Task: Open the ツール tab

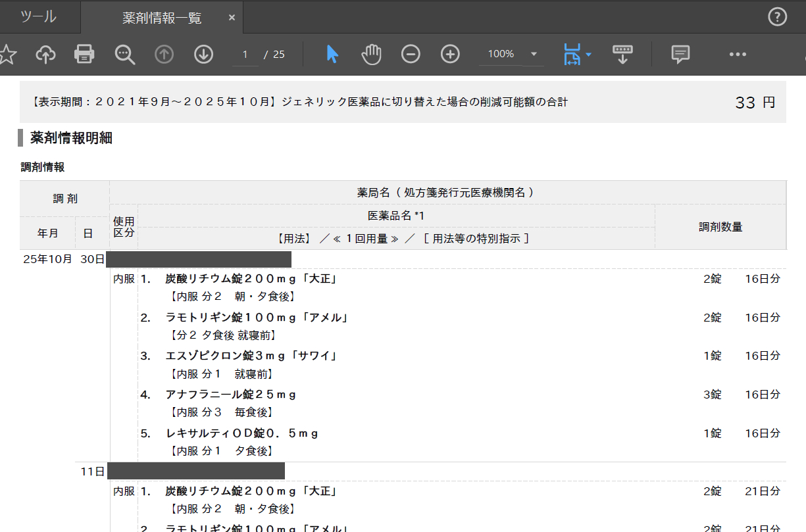Action: [38, 17]
